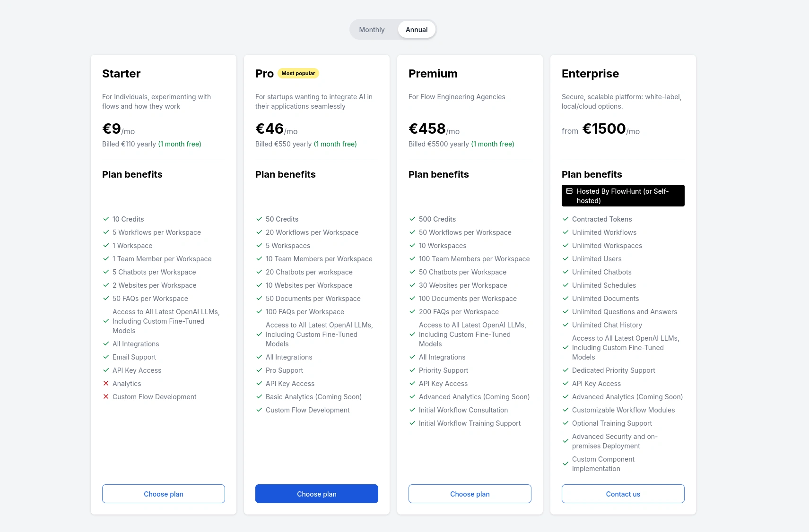
Task: Click the checkmark next to API Key Access in Starter
Action: (105, 370)
